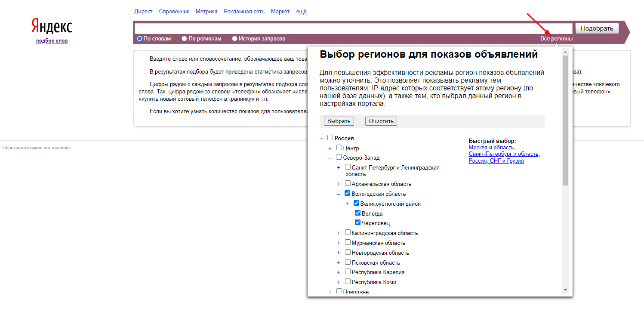Uncheck the Вологодская область checkbox
The height and width of the screenshot is (309, 644).
click(348, 193)
